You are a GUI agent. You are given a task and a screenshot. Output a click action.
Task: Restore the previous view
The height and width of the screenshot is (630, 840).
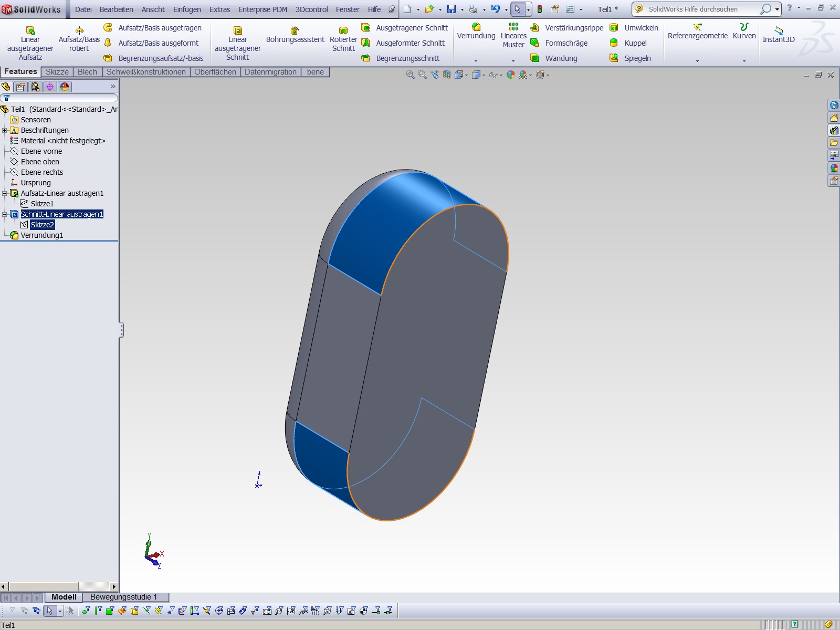point(435,75)
